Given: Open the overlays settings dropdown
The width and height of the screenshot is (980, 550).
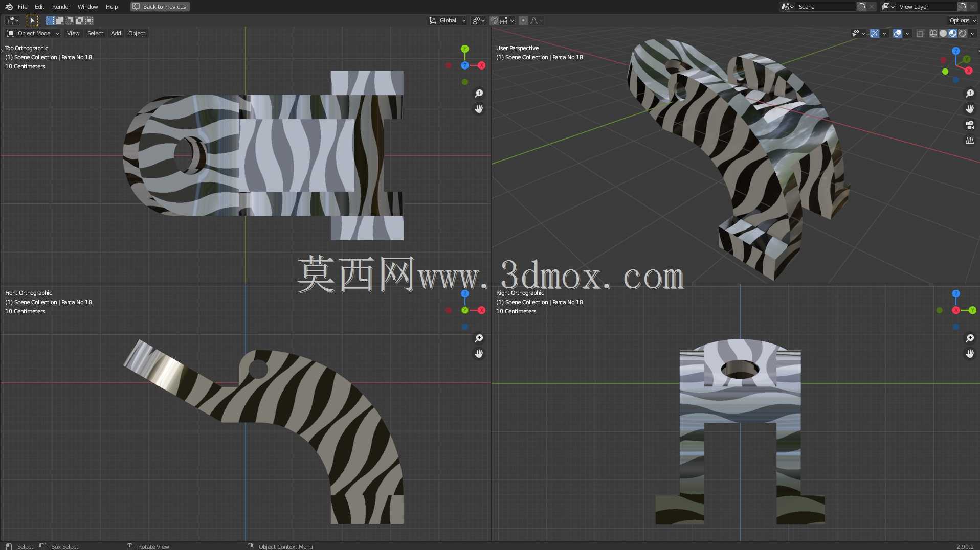Looking at the screenshot, I should (x=907, y=33).
